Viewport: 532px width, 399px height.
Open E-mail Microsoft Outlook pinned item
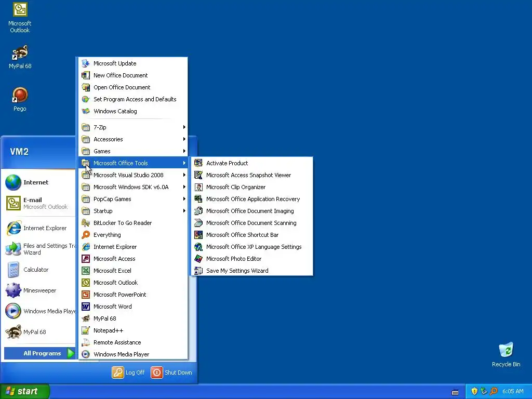pos(39,203)
